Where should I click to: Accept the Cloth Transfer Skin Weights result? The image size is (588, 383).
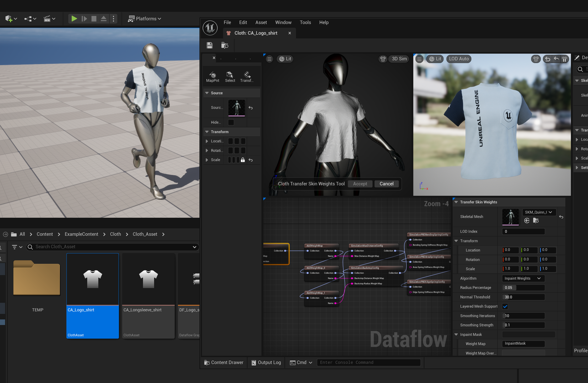360,184
